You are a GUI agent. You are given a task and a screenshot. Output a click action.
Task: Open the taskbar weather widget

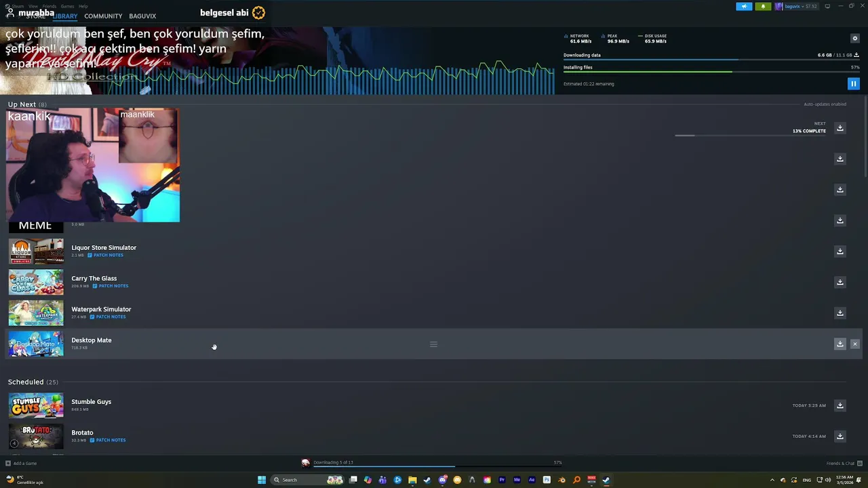click(x=24, y=480)
